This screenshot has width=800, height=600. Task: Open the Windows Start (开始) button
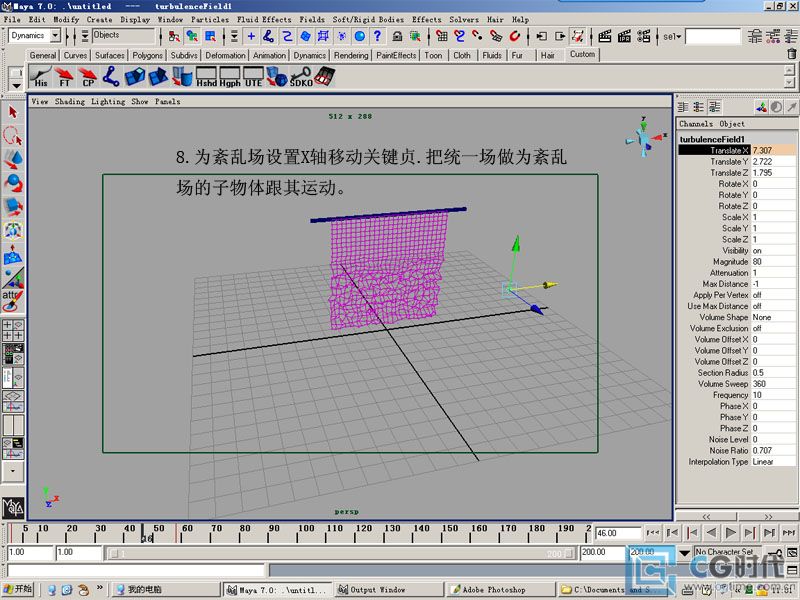click(x=18, y=589)
